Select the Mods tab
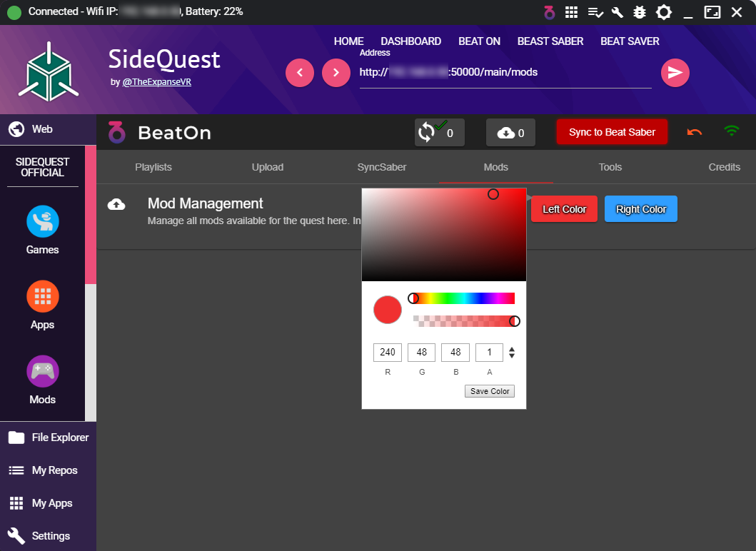 pyautogui.click(x=495, y=167)
